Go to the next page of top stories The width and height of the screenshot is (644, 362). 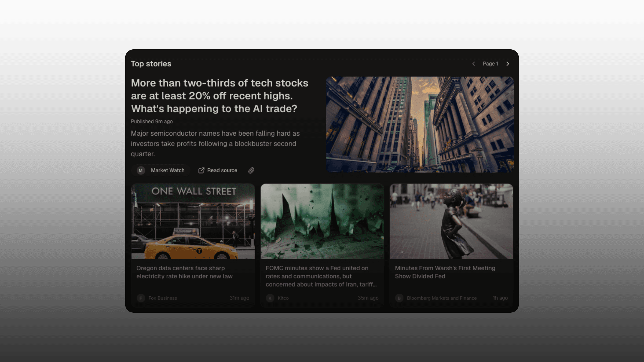[507, 64]
